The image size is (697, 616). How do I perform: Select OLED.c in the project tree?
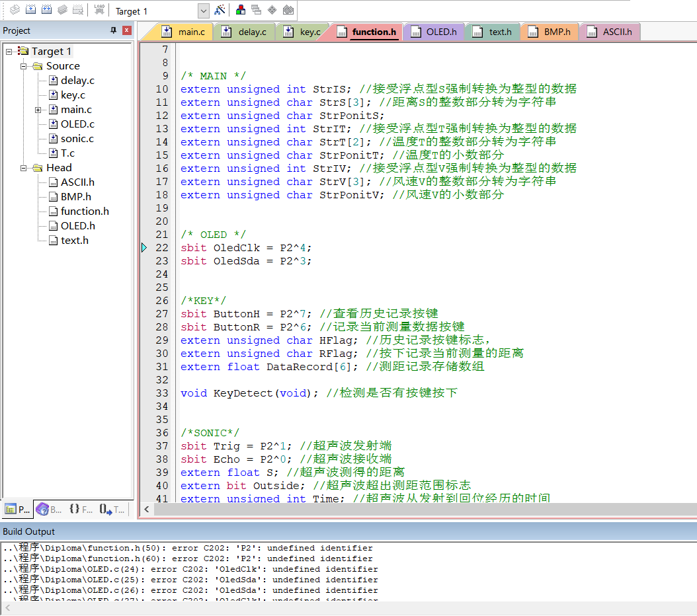pyautogui.click(x=77, y=124)
